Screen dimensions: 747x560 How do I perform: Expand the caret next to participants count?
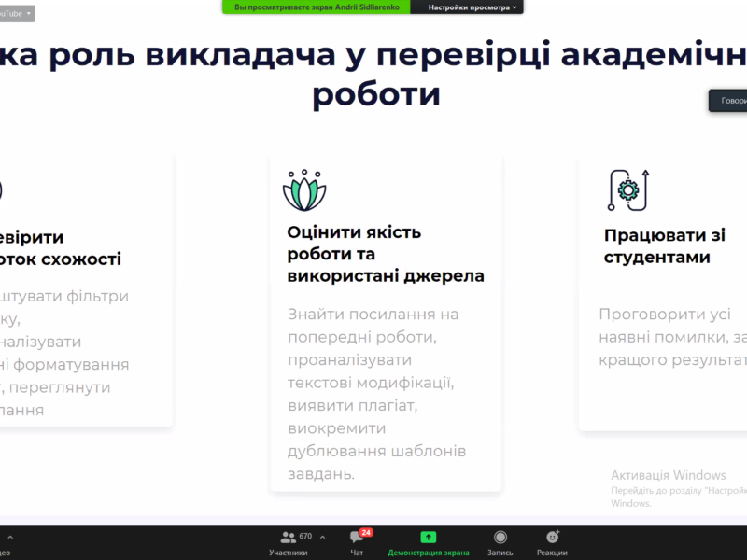coord(323,537)
